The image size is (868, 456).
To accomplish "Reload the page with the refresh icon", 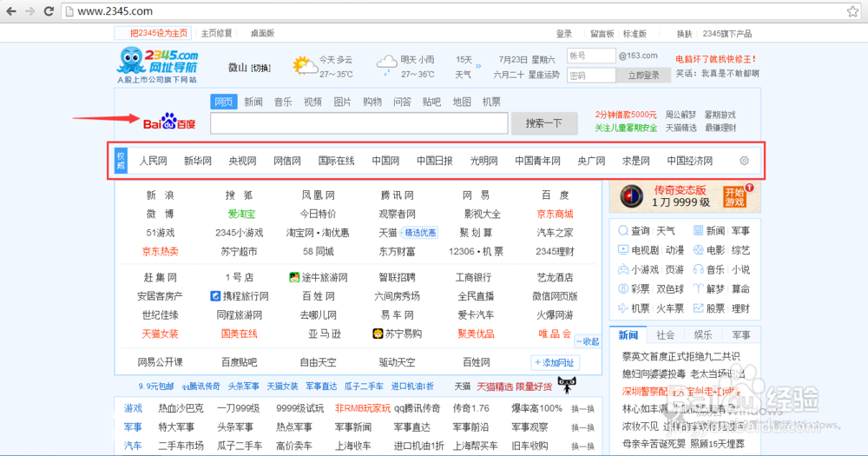I will [49, 11].
